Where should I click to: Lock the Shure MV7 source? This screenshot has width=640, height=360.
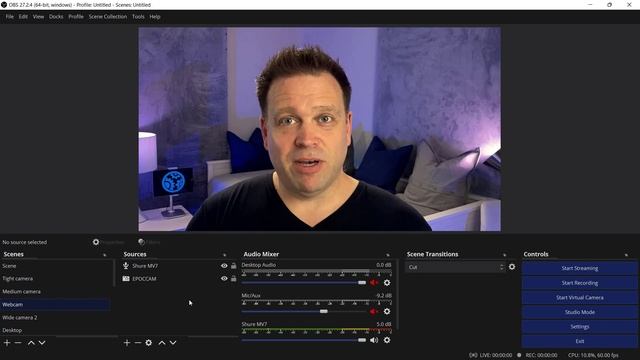click(233, 266)
